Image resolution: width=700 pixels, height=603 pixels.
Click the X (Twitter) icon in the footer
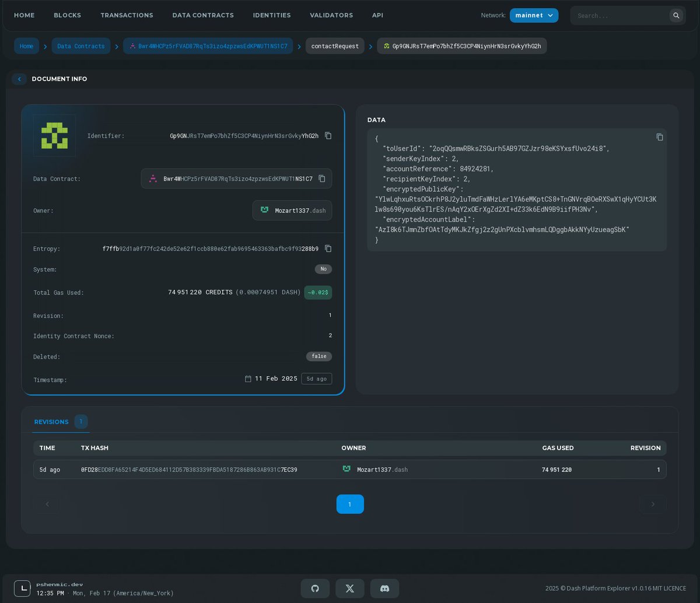(350, 588)
